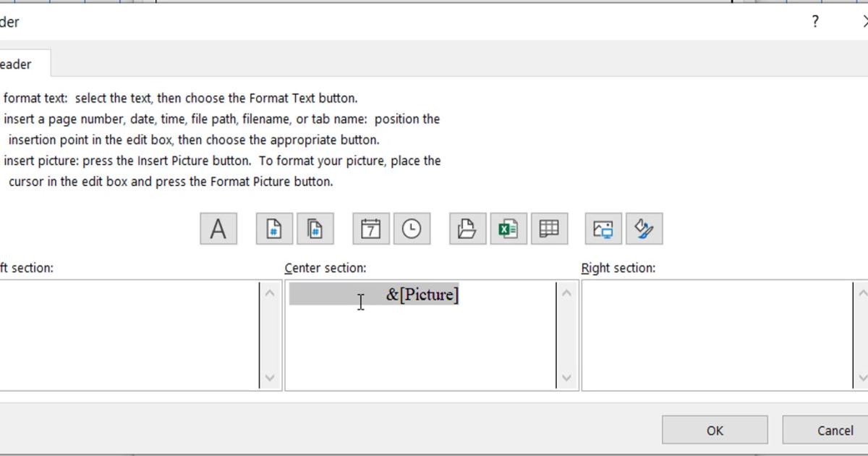This screenshot has height=456, width=868.
Task: Click the Format Text button
Action: pos(218,229)
